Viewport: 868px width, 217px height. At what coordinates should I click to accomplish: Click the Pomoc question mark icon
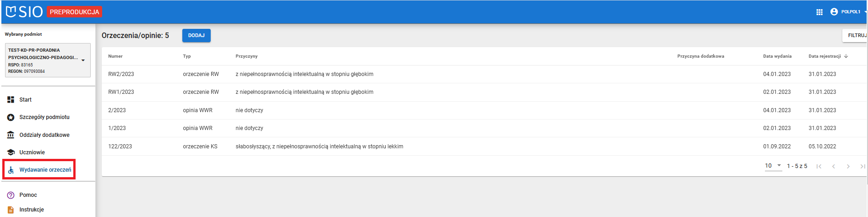pyautogui.click(x=11, y=195)
